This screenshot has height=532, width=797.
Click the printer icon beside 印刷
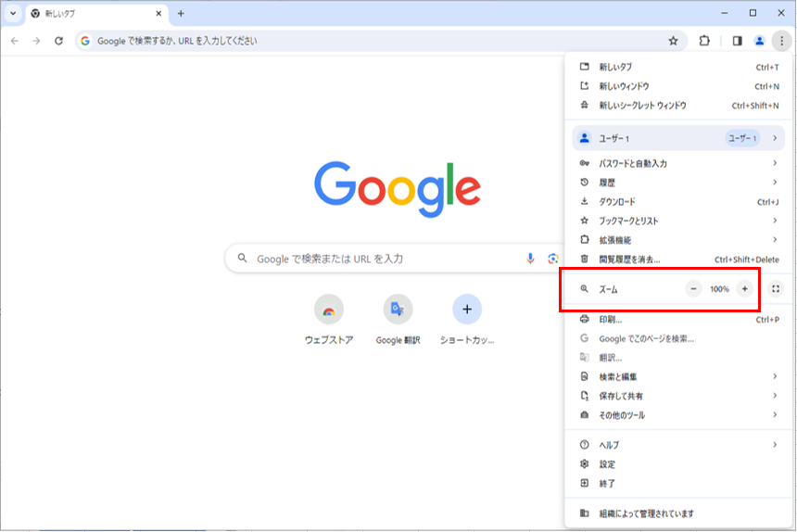(585, 319)
